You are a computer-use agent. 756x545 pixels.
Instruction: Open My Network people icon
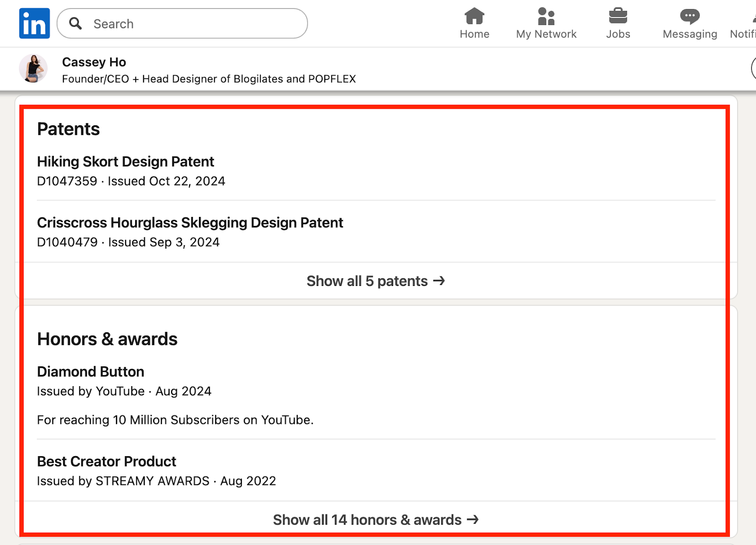pos(546,17)
